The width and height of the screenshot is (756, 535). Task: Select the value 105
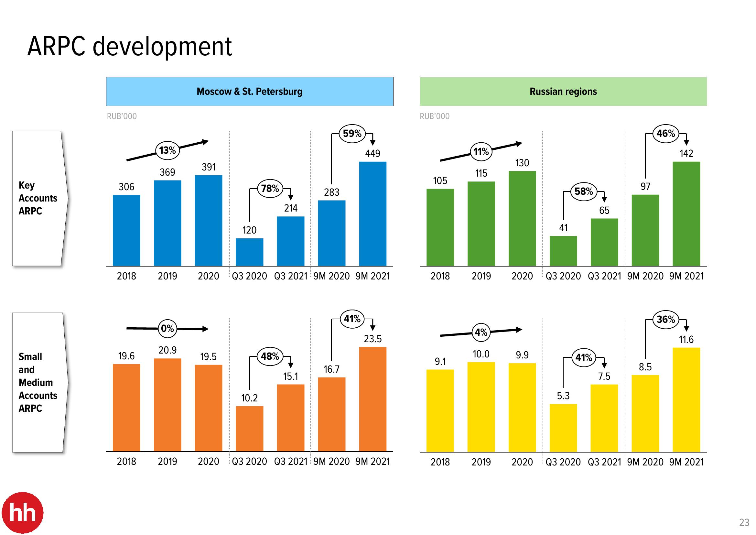pyautogui.click(x=440, y=181)
